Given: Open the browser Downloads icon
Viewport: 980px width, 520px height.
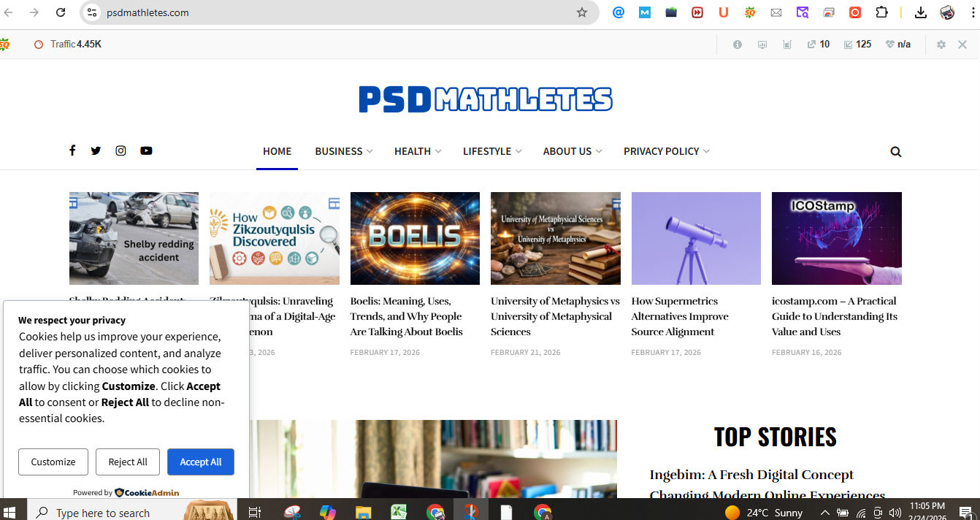Looking at the screenshot, I should 921,12.
